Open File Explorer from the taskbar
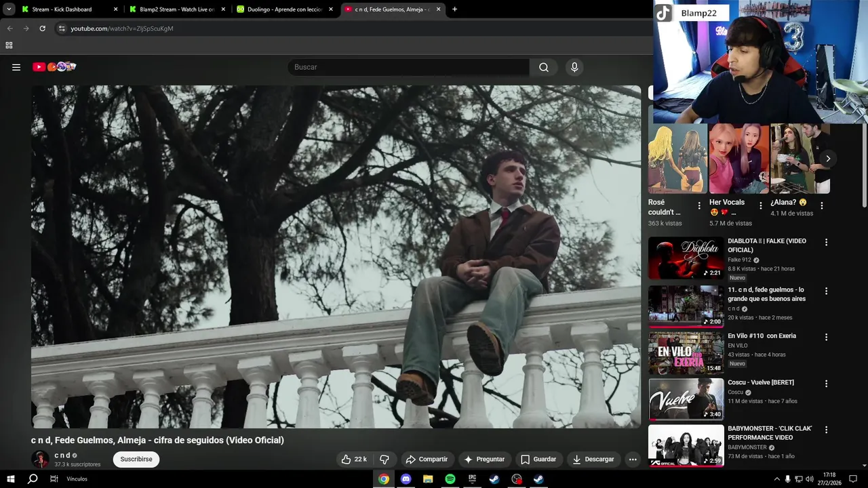Viewport: 868px width, 488px height. point(428,479)
